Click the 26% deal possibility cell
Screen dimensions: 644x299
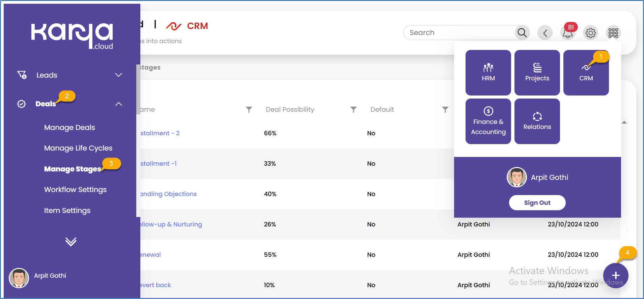[270, 224]
